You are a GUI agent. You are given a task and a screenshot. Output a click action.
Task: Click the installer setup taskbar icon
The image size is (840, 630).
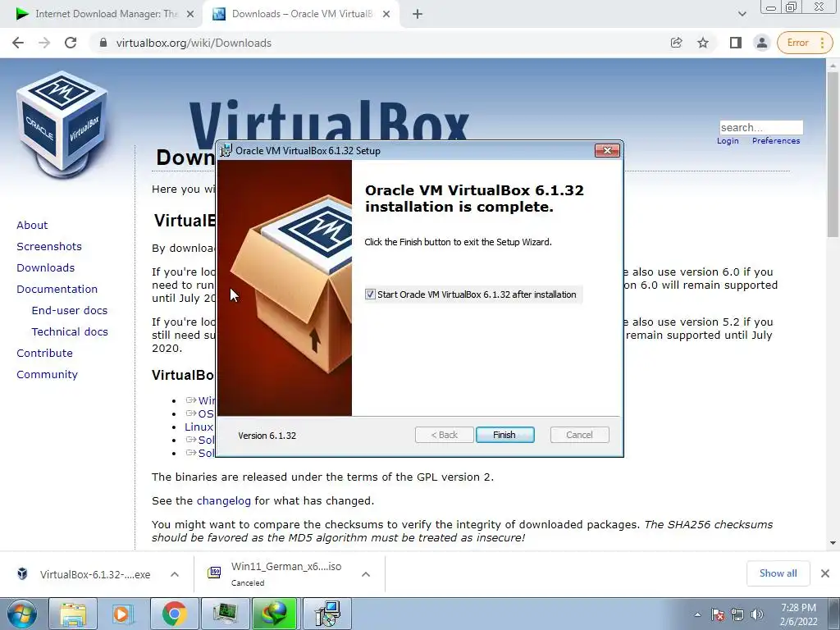pos(327,614)
